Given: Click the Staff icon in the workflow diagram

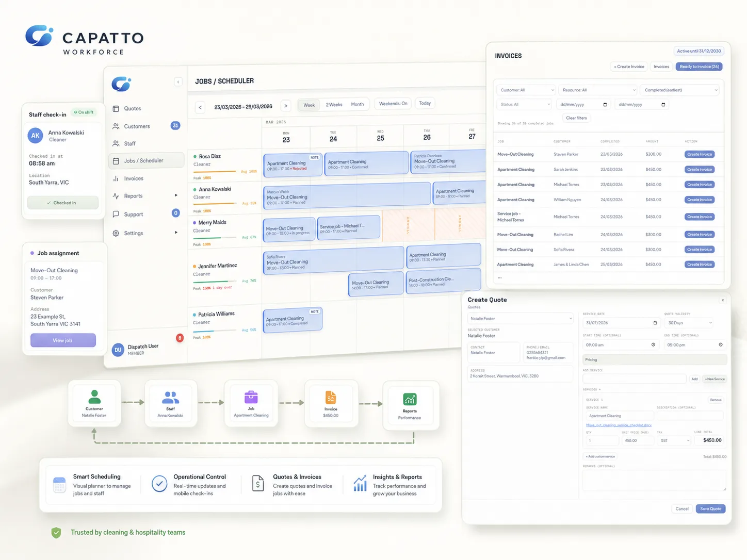Looking at the screenshot, I should 170,398.
